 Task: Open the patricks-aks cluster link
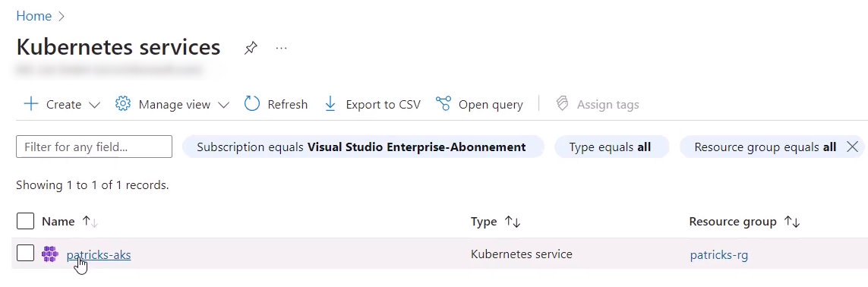pos(99,254)
